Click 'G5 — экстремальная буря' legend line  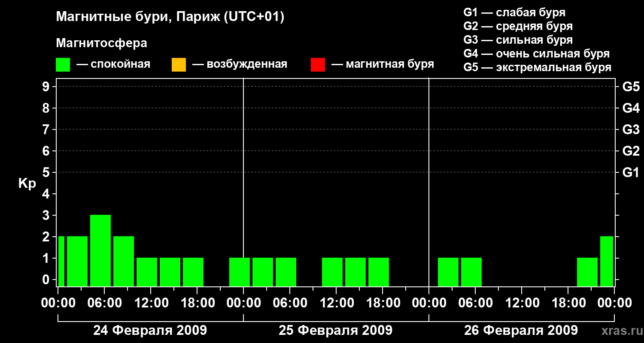coord(538,67)
